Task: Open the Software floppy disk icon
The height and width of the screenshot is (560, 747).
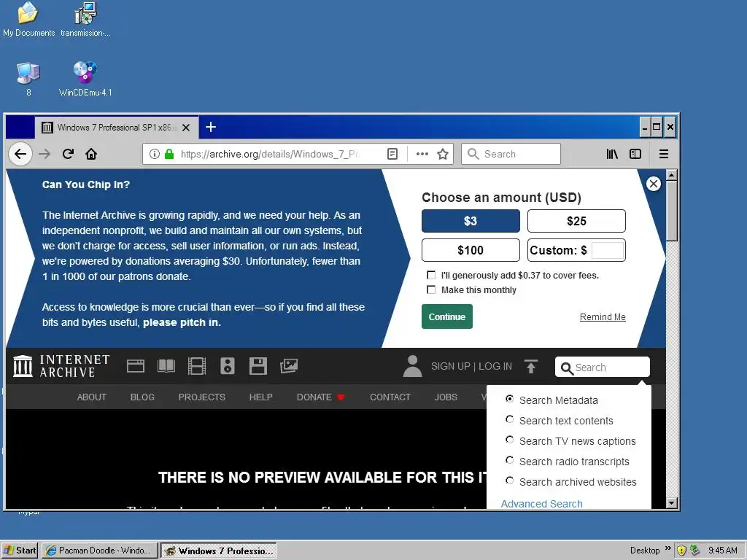Action: point(258,366)
